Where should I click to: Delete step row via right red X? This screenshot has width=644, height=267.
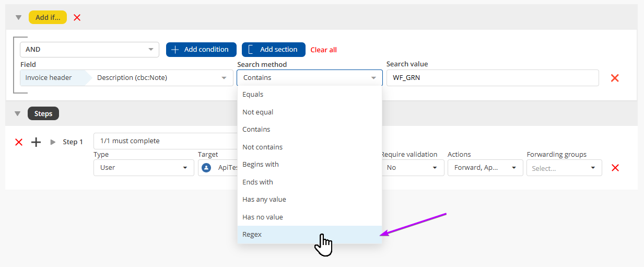coord(615,168)
